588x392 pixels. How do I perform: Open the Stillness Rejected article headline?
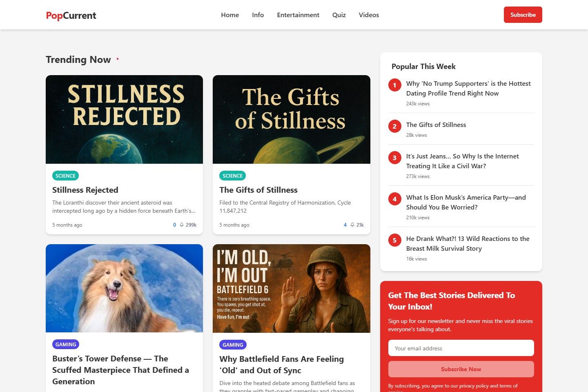point(85,190)
